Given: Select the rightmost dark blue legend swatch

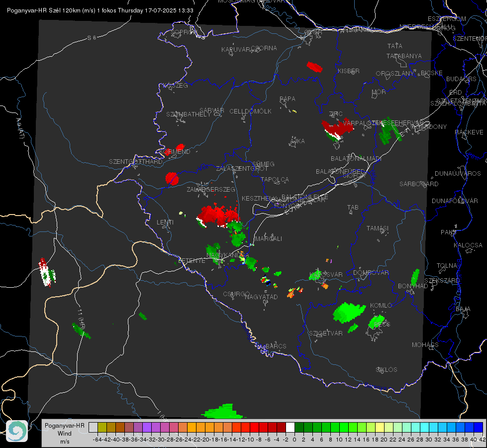Looking at the screenshot, I should [x=479, y=428].
